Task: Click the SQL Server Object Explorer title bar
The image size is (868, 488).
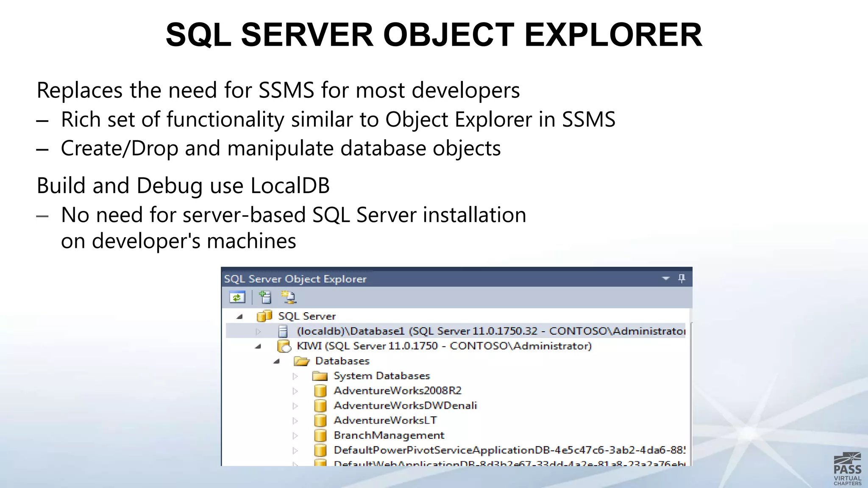Action: tap(457, 278)
